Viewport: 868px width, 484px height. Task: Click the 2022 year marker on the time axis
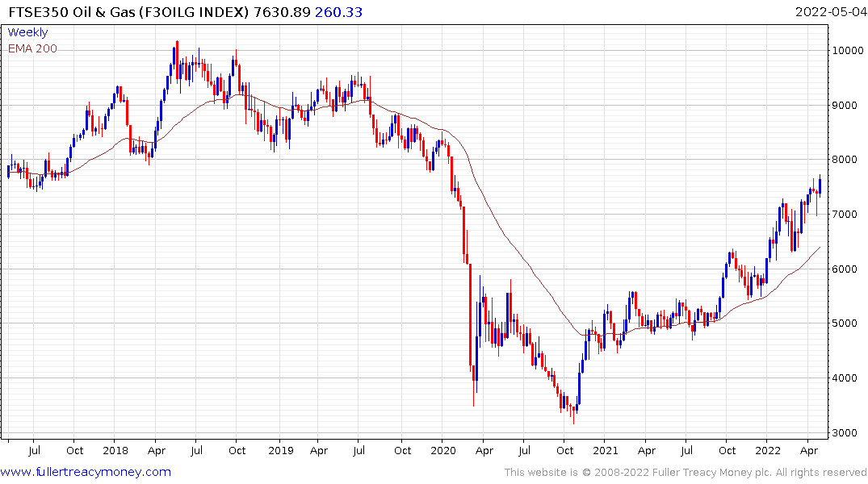coord(768,450)
